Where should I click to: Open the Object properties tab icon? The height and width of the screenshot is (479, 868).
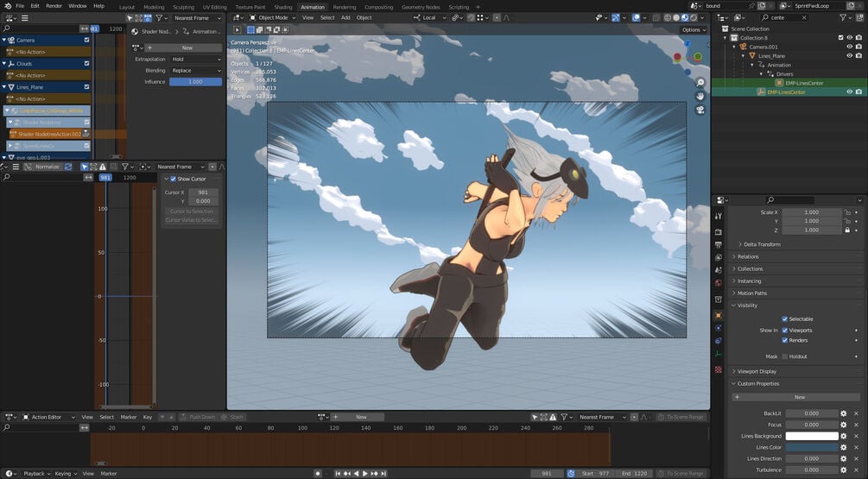pos(719,315)
